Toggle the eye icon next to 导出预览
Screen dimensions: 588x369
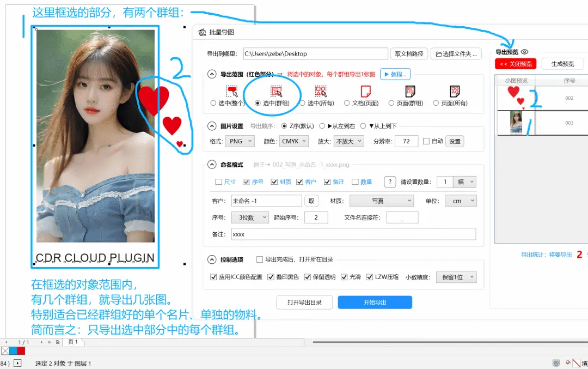pos(525,52)
